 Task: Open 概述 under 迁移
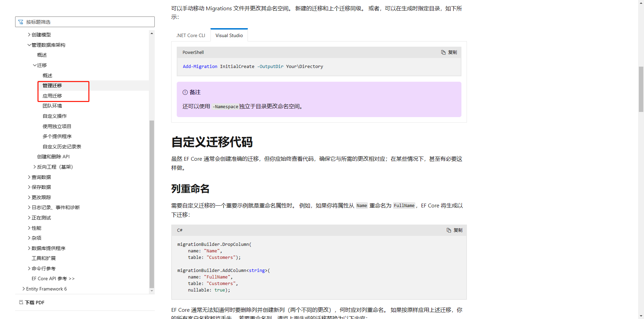47,76
